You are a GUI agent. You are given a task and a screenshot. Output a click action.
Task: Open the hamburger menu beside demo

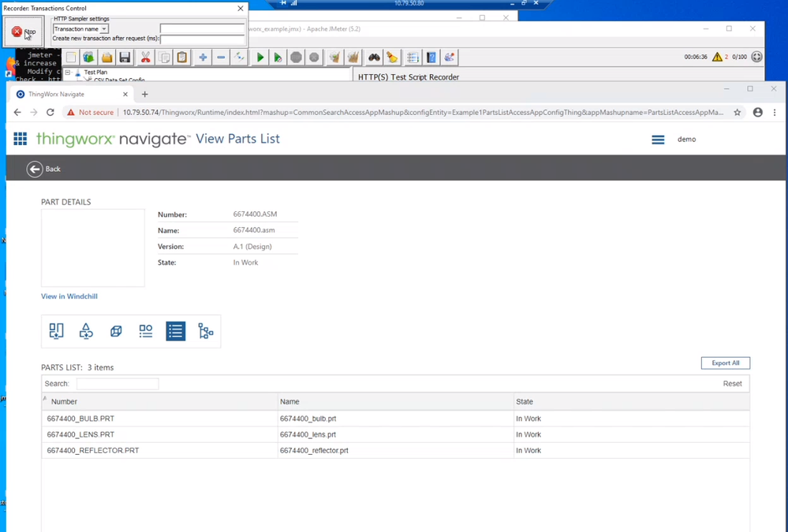pos(658,140)
